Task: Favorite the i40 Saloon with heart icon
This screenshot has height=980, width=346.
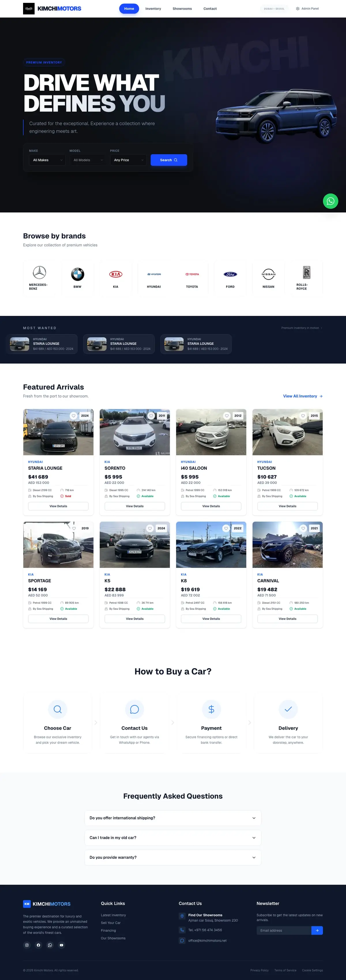Action: click(x=227, y=416)
